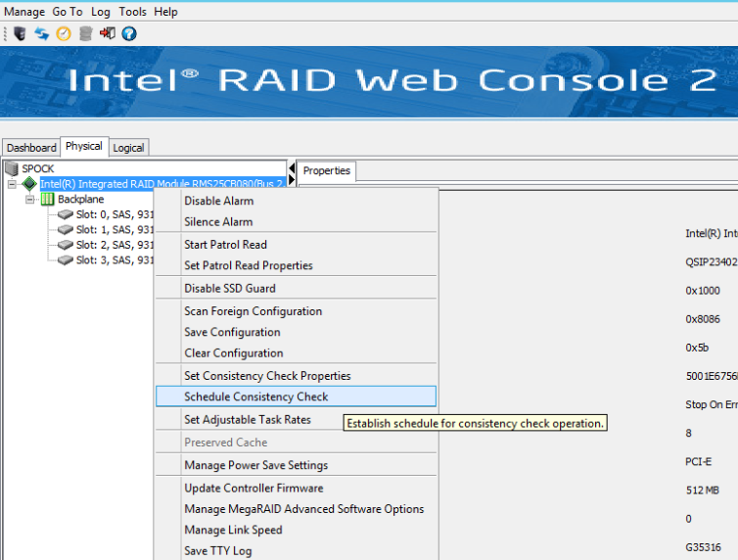Select Start Patrol Read
The height and width of the screenshot is (560, 738).
coord(296,245)
